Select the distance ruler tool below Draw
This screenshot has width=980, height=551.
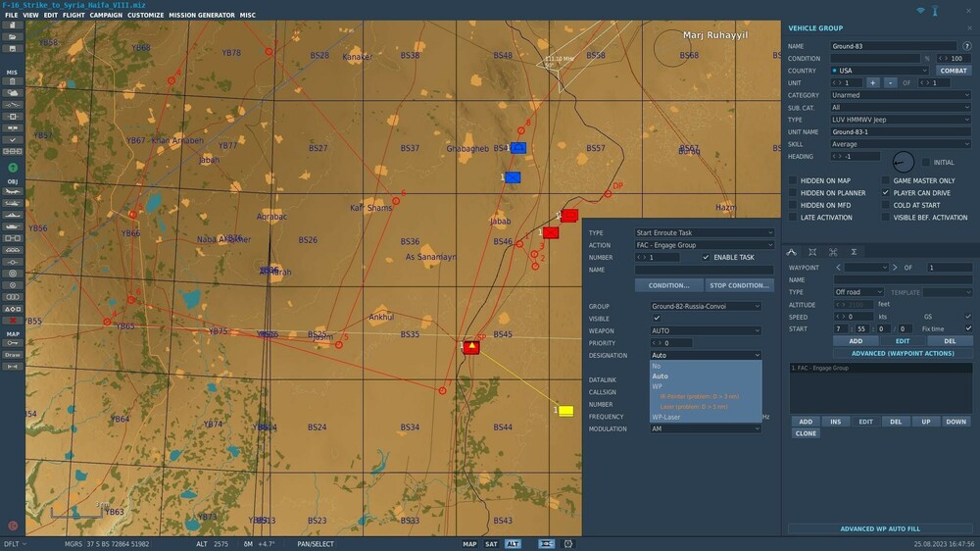12,367
